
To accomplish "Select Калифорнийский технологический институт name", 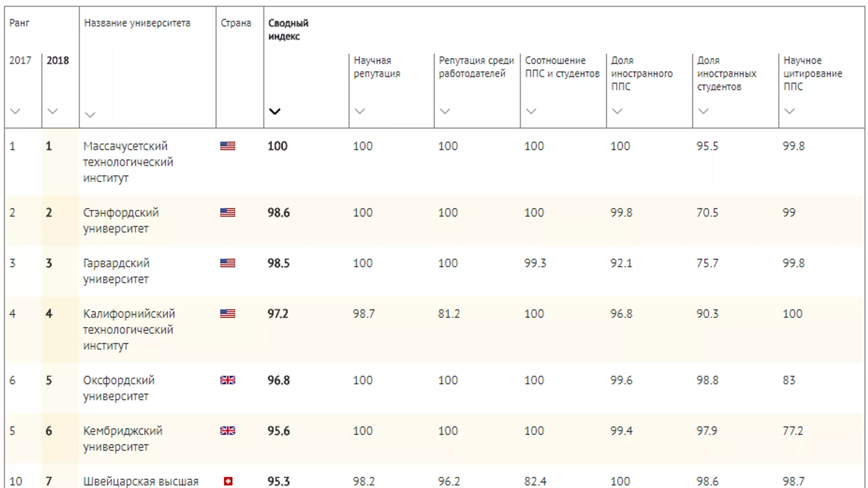I will click(x=129, y=330).
